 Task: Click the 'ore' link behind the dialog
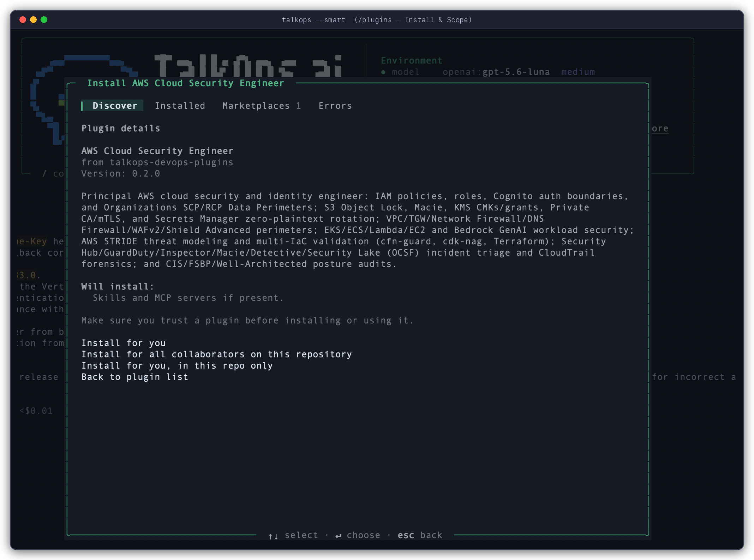pyautogui.click(x=660, y=129)
